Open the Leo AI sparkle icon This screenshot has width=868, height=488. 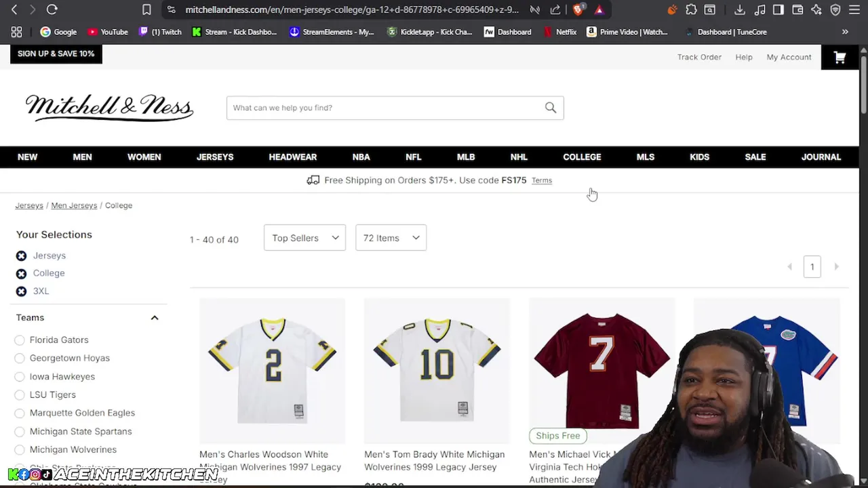[x=816, y=9]
